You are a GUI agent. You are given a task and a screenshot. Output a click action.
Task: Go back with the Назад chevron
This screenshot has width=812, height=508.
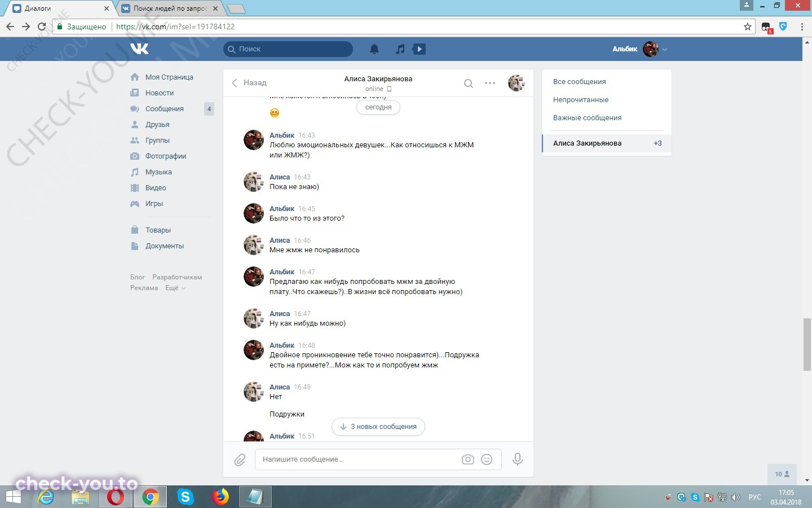point(249,83)
